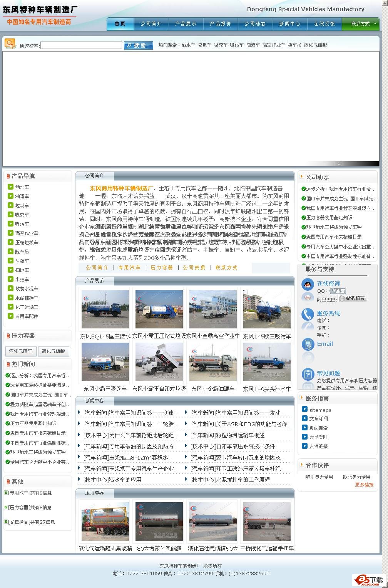Open 会员登陆 in service guide
This screenshot has width=388, height=588.
[319, 437]
